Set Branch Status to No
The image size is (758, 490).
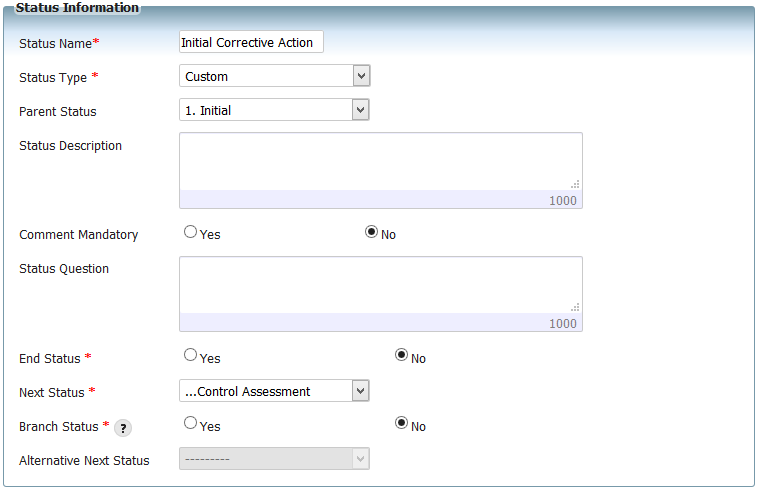[x=401, y=423]
